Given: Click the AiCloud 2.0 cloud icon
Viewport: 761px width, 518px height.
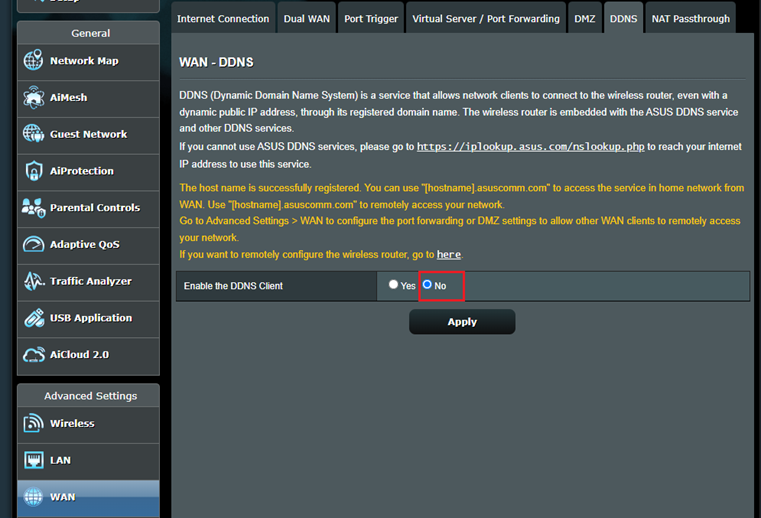Looking at the screenshot, I should click(x=34, y=355).
